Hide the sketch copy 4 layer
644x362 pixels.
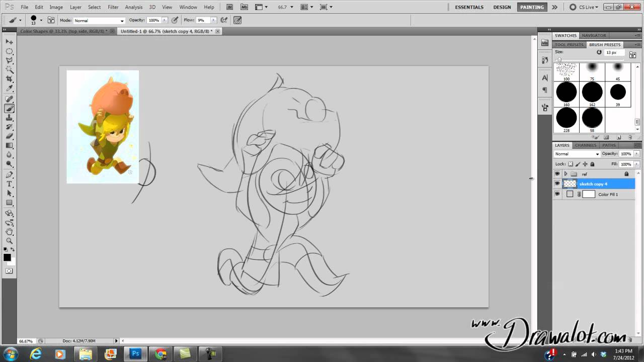coord(557,184)
